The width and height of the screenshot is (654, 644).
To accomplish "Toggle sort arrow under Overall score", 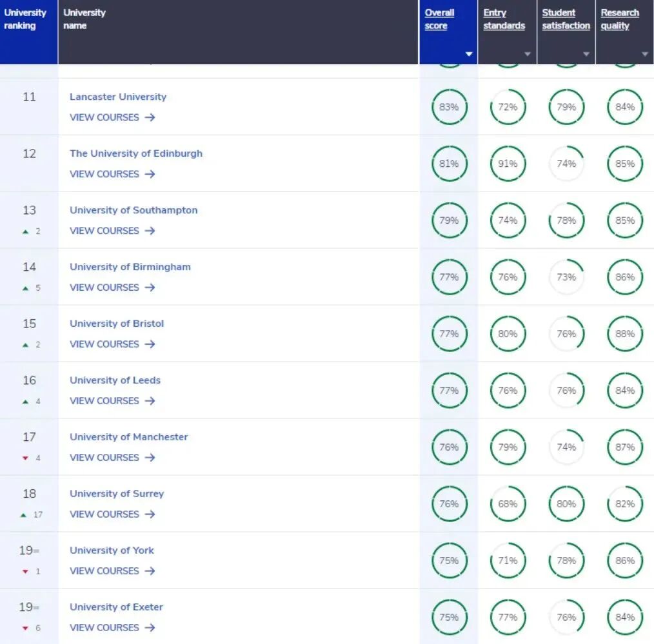I will point(469,54).
